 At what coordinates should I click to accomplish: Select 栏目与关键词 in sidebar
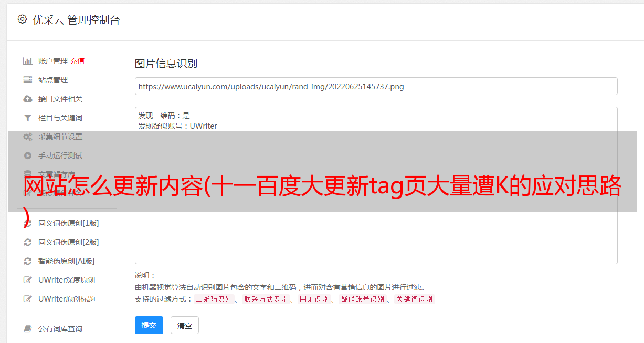(60, 118)
